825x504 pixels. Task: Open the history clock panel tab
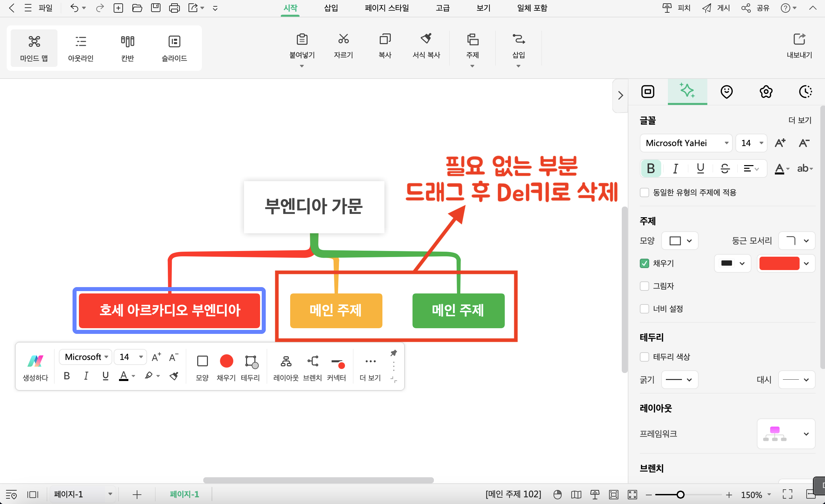point(805,92)
